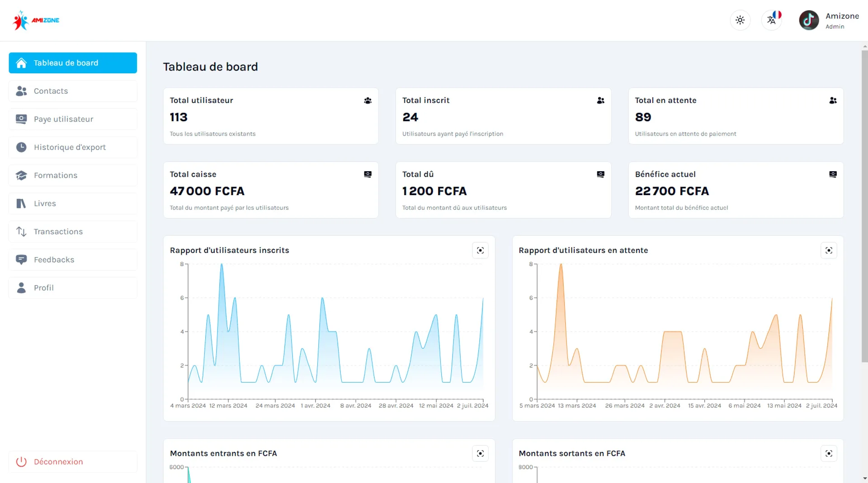Open Contacts from the sidebar
This screenshot has width=868, height=483.
click(73, 91)
